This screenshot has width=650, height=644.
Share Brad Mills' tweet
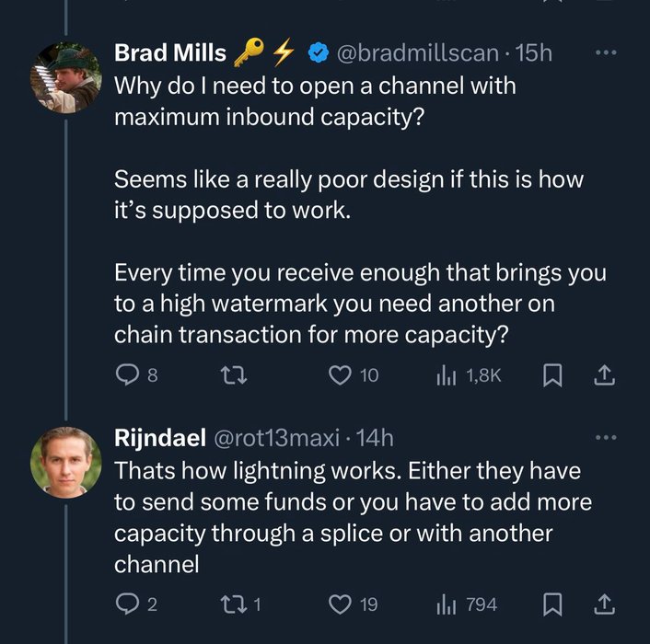(x=605, y=375)
